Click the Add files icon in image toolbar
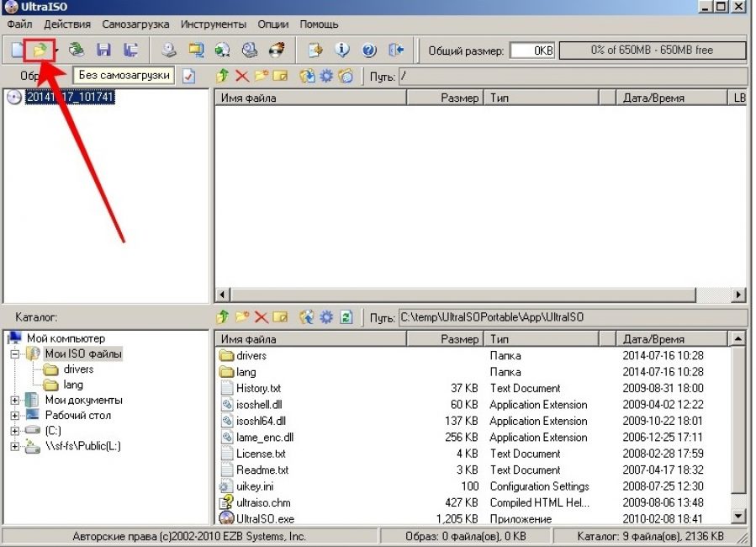This screenshot has height=547, width=756. point(307,76)
